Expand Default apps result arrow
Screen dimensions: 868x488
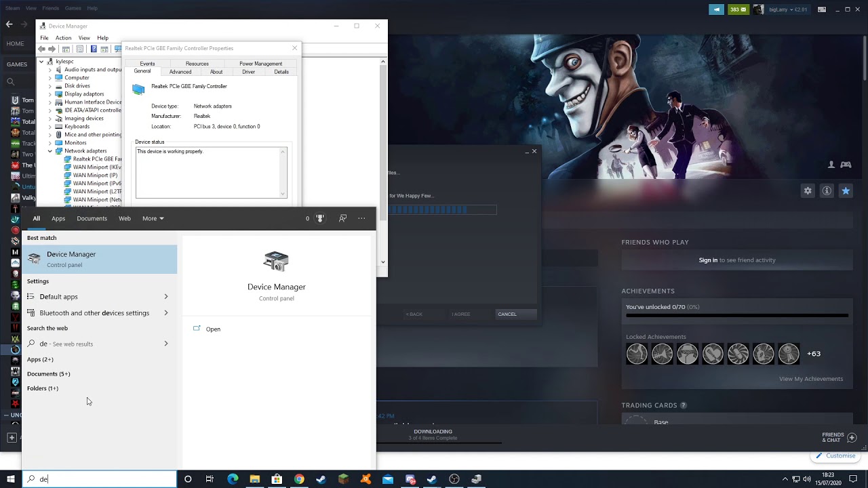click(166, 296)
